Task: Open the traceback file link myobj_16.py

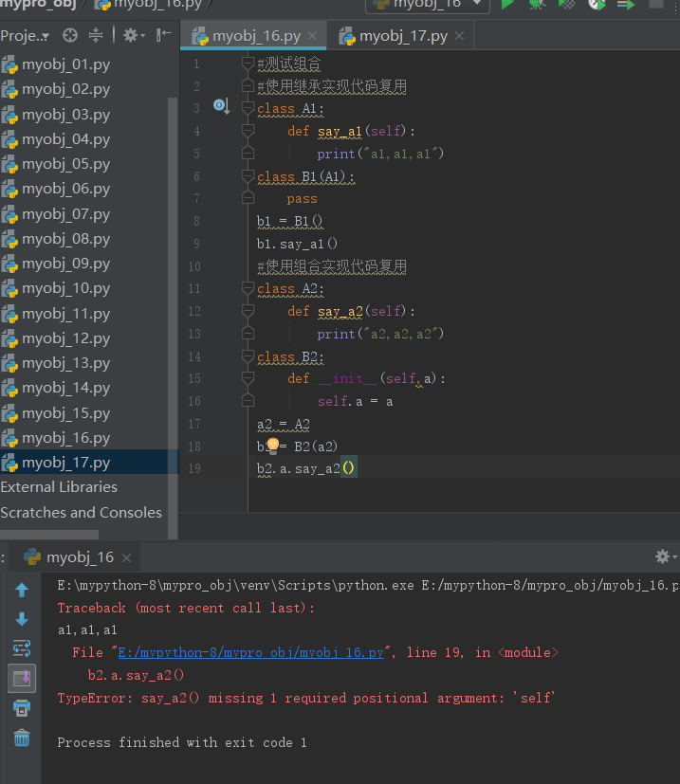Action: [x=250, y=652]
